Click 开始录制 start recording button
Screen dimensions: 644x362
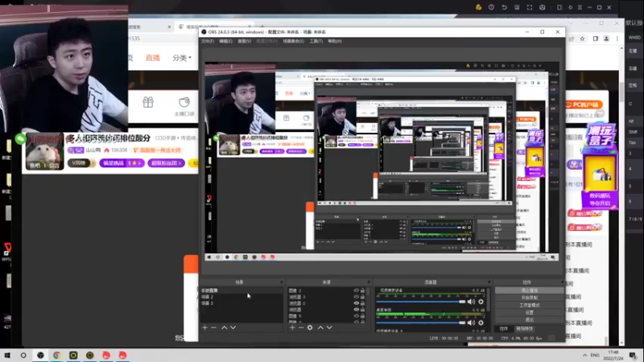pyautogui.click(x=529, y=298)
